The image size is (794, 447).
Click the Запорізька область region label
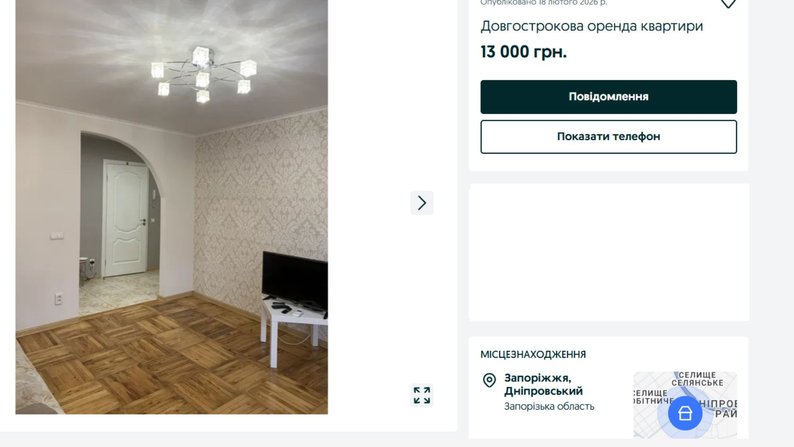(x=549, y=407)
